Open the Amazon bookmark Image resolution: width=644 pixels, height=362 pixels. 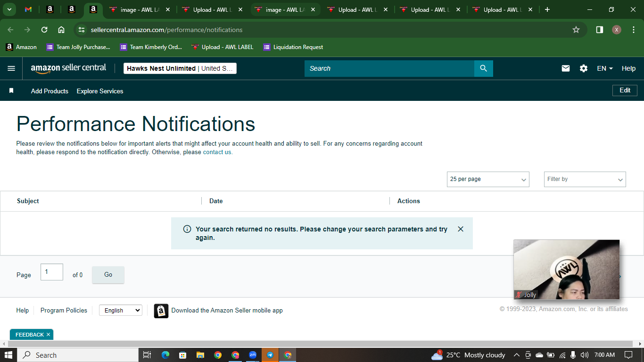click(21, 47)
